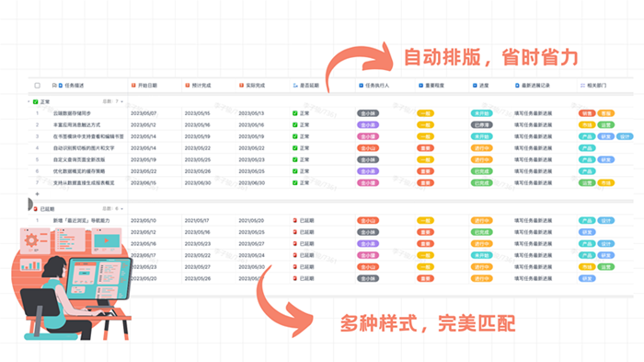Click 未开始 progress tag in 云端数据存储同步 row
The height and width of the screenshot is (362, 644).
click(481, 113)
